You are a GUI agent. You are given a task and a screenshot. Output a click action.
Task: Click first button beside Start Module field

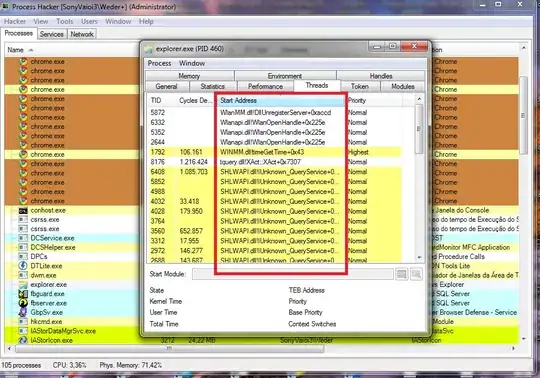click(402, 274)
